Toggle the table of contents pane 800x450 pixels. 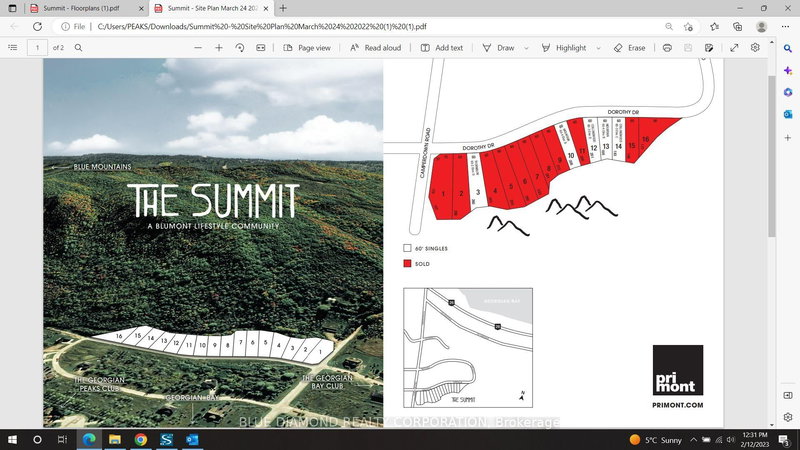pos(13,47)
